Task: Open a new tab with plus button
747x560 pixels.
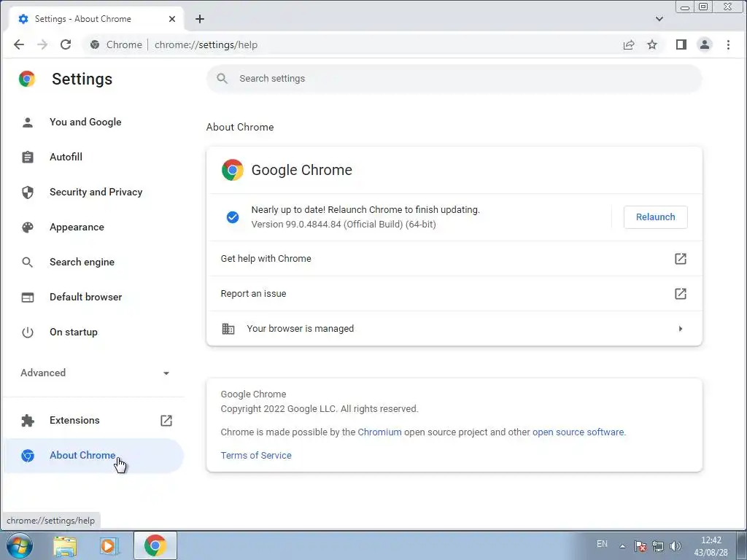Action: tap(200, 19)
